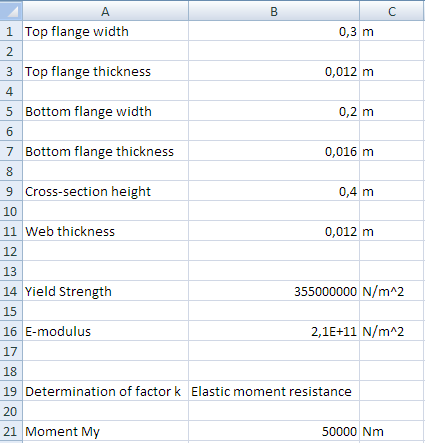Image resolution: width=425 pixels, height=443 pixels.
Task: Click the E-modulus value 2,1E+11
Action: [274, 331]
